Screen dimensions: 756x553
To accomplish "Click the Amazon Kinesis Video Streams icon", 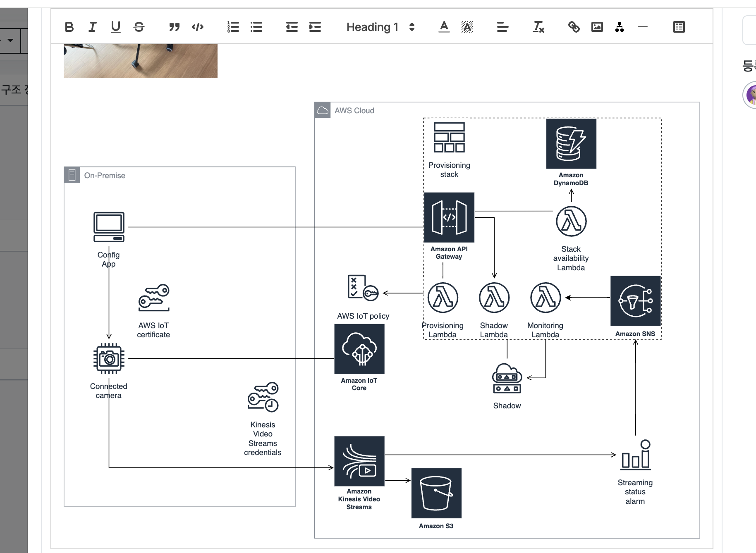I will tap(359, 461).
